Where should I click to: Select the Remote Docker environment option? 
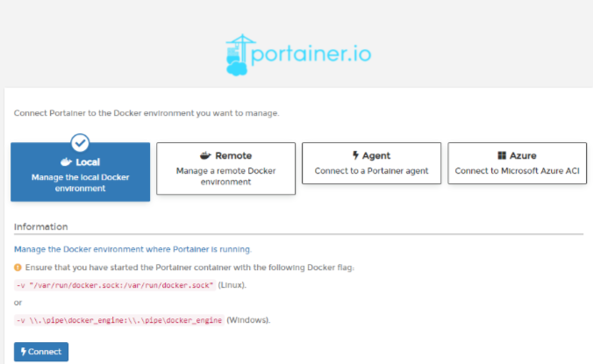pyautogui.click(x=225, y=168)
